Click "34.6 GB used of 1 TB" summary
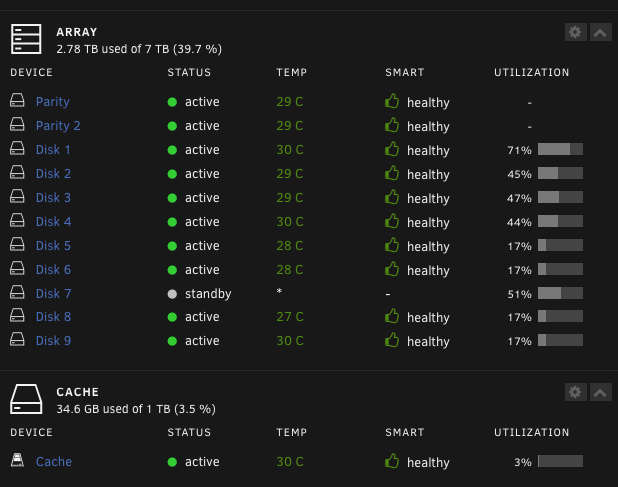Screen dimensions: 618x487 (136, 409)
